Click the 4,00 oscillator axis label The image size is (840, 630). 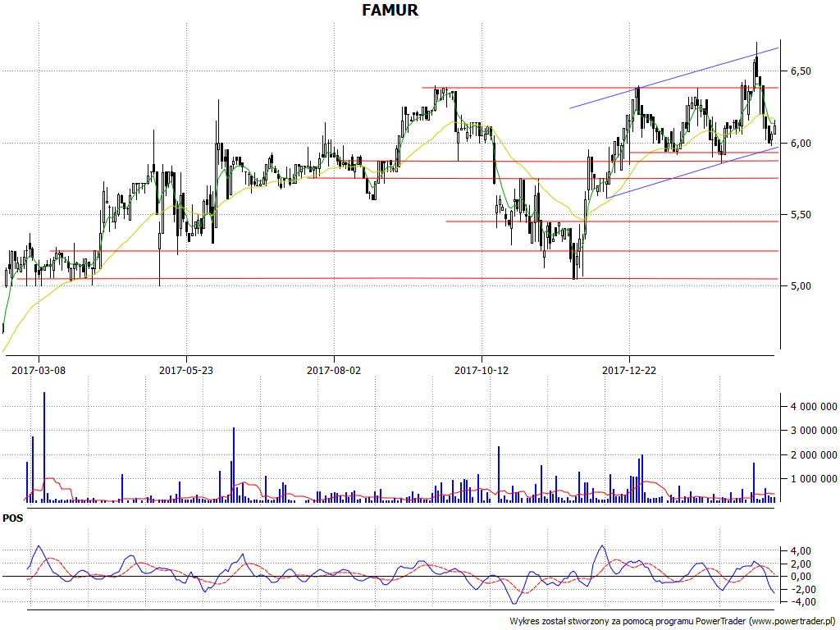(801, 551)
